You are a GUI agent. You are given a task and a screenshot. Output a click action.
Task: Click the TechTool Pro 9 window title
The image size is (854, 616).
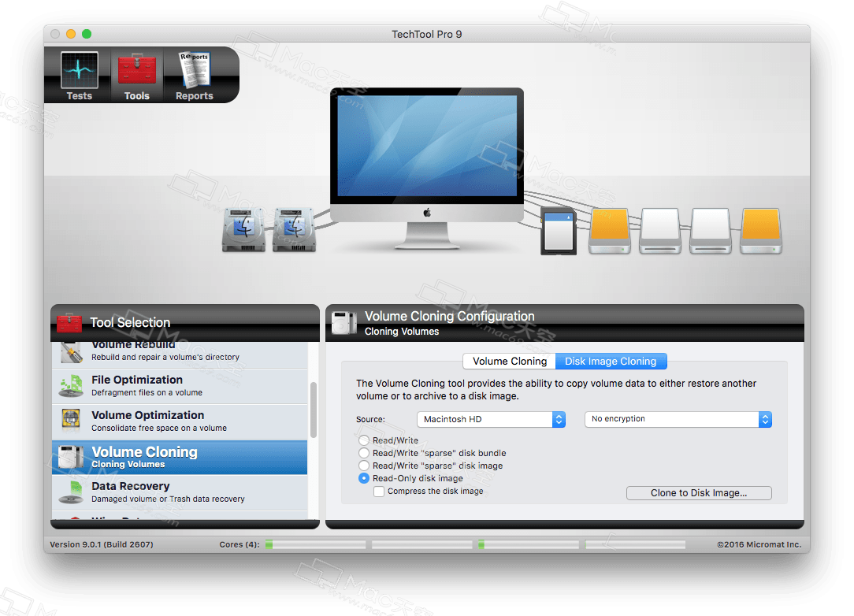pyautogui.click(x=427, y=35)
